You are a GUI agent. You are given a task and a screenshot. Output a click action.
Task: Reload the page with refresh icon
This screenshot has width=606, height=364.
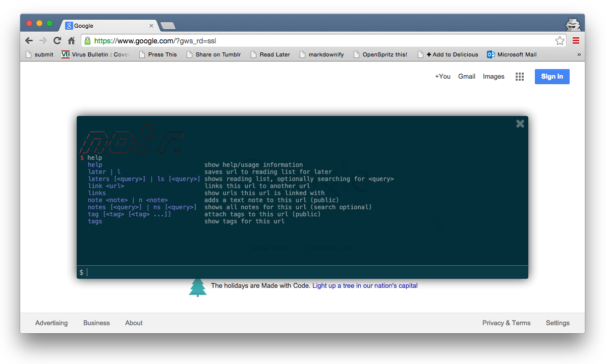click(x=58, y=41)
